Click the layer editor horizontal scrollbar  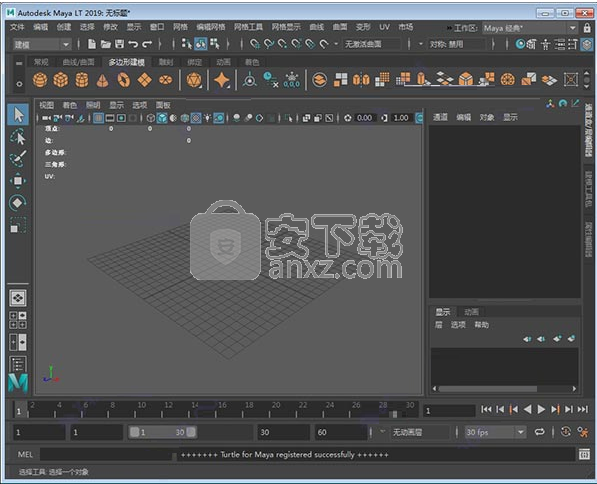coord(488,389)
